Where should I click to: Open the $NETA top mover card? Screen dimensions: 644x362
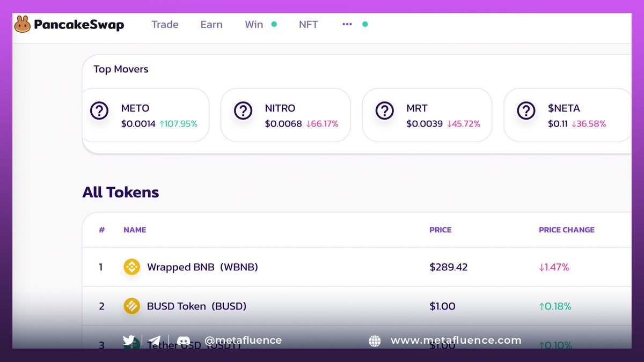[568, 115]
